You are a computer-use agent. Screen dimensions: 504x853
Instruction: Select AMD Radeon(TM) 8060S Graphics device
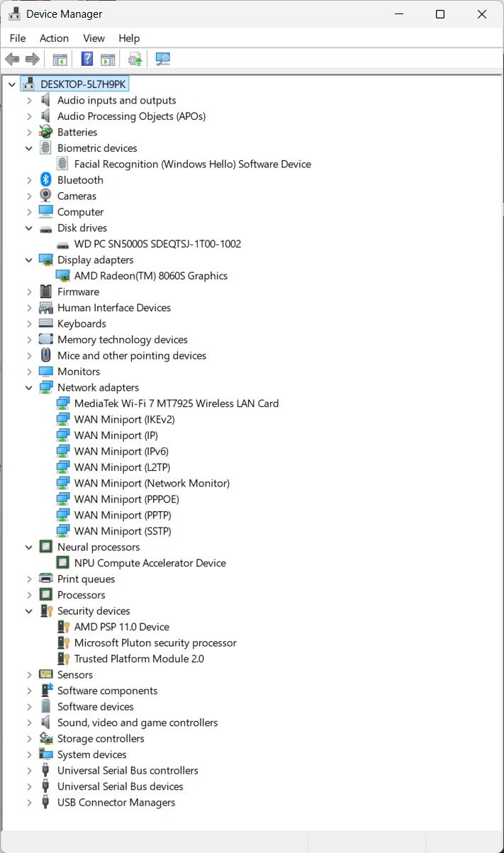pyautogui.click(x=150, y=276)
